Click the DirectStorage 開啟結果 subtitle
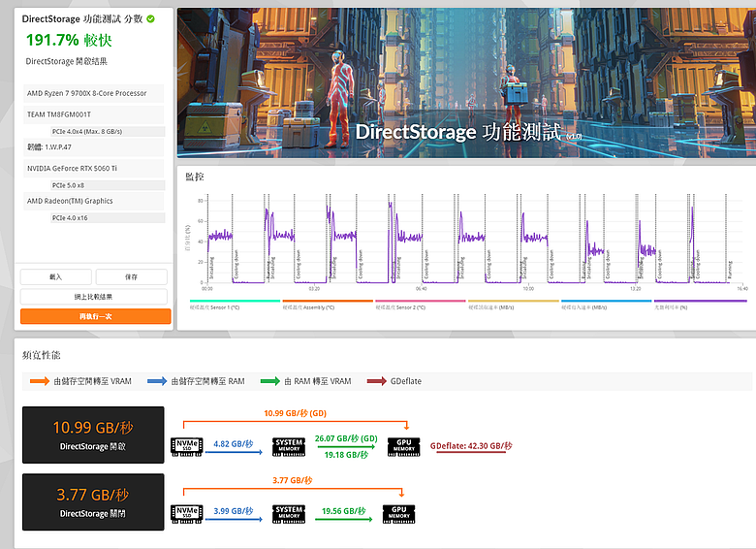The image size is (756, 549). (x=67, y=61)
